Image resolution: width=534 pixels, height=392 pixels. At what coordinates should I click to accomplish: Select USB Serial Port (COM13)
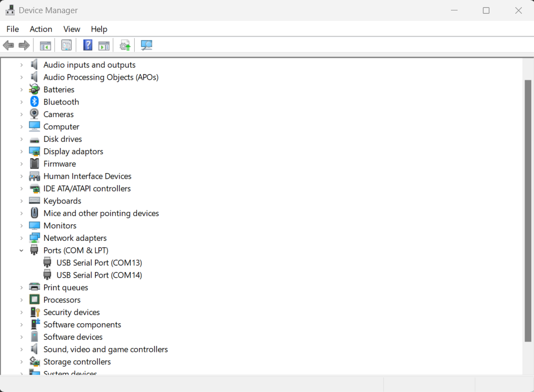(99, 262)
